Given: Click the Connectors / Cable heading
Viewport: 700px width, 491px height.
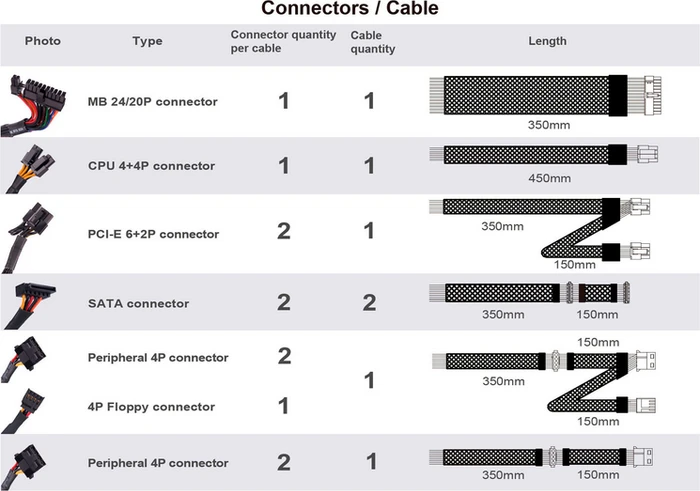Looking at the screenshot, I should click(350, 8).
